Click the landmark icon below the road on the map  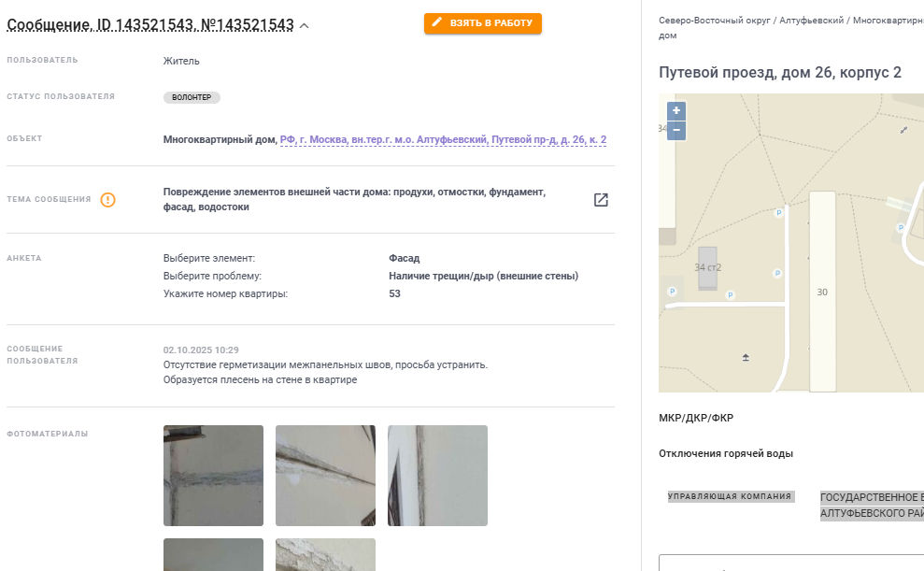tap(746, 357)
